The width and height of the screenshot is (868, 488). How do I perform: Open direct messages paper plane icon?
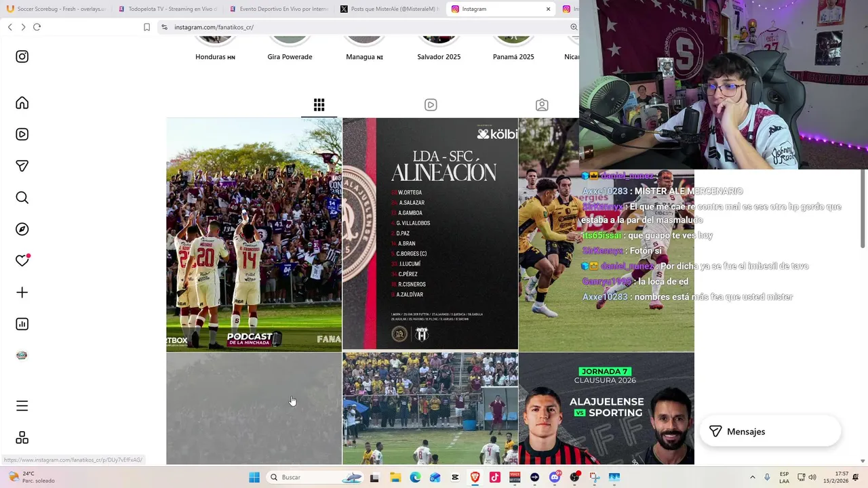22,166
